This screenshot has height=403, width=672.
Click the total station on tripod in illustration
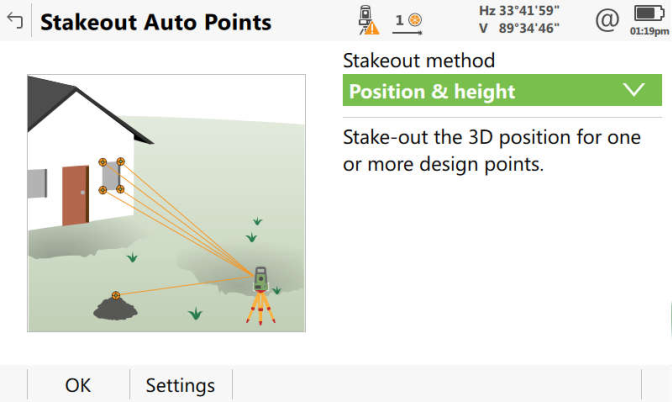(261, 295)
